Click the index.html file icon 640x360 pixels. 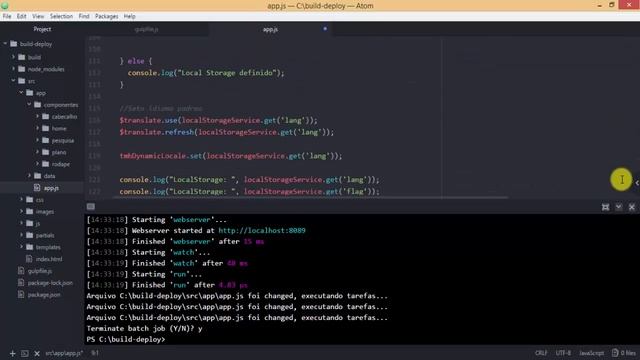[x=29, y=259]
